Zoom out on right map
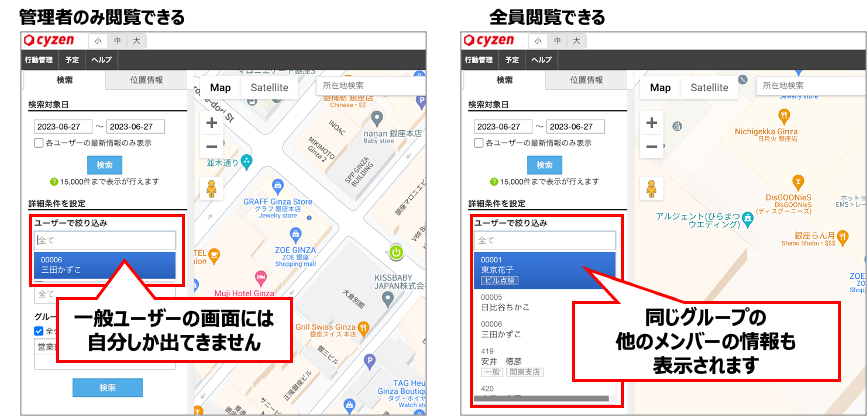 (651, 147)
